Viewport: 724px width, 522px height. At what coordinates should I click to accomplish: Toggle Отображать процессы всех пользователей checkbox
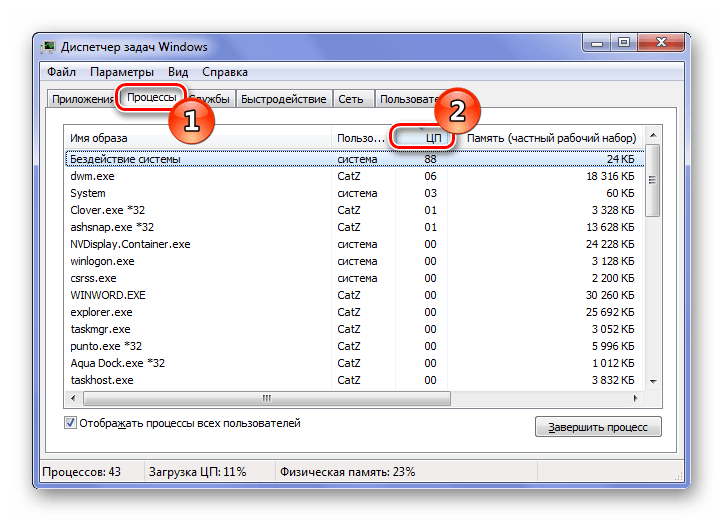coord(70,423)
